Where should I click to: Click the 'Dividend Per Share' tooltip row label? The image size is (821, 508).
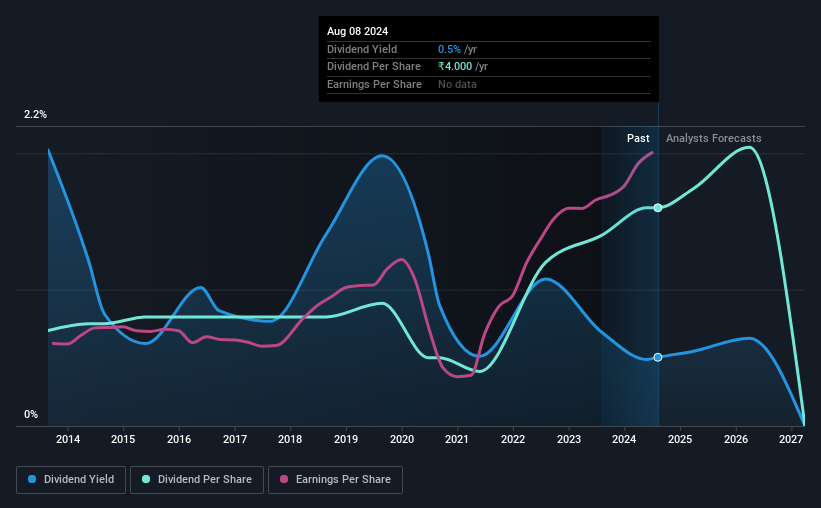point(374,67)
